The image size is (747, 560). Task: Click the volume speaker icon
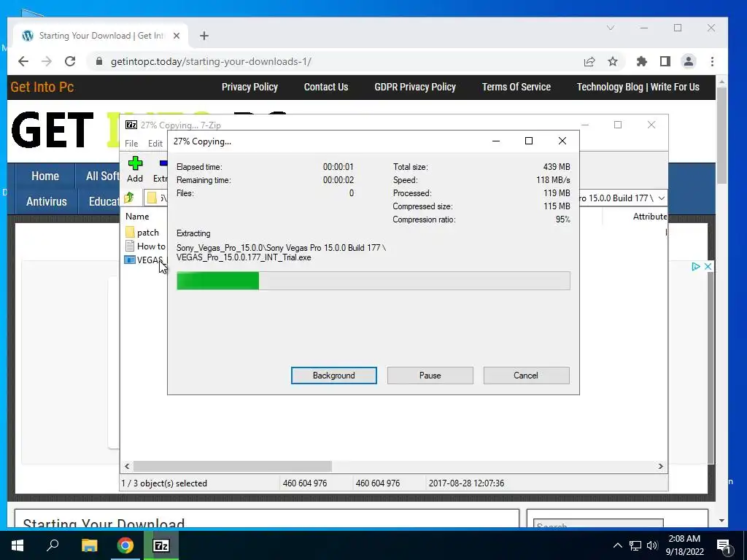coord(652,545)
